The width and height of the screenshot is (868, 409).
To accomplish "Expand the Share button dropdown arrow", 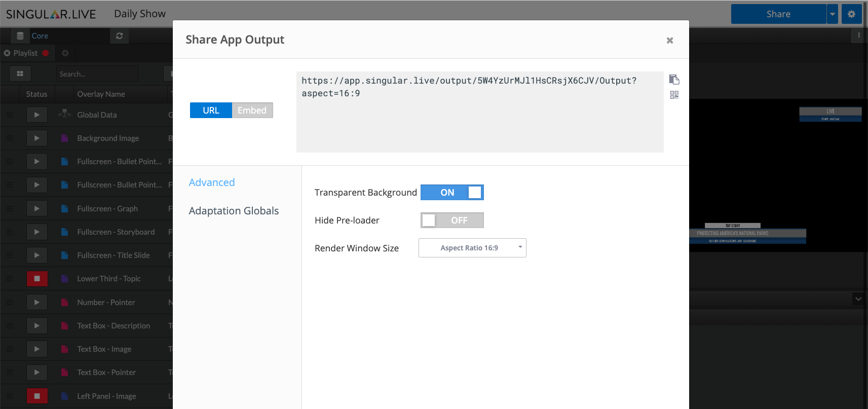I will point(832,14).
